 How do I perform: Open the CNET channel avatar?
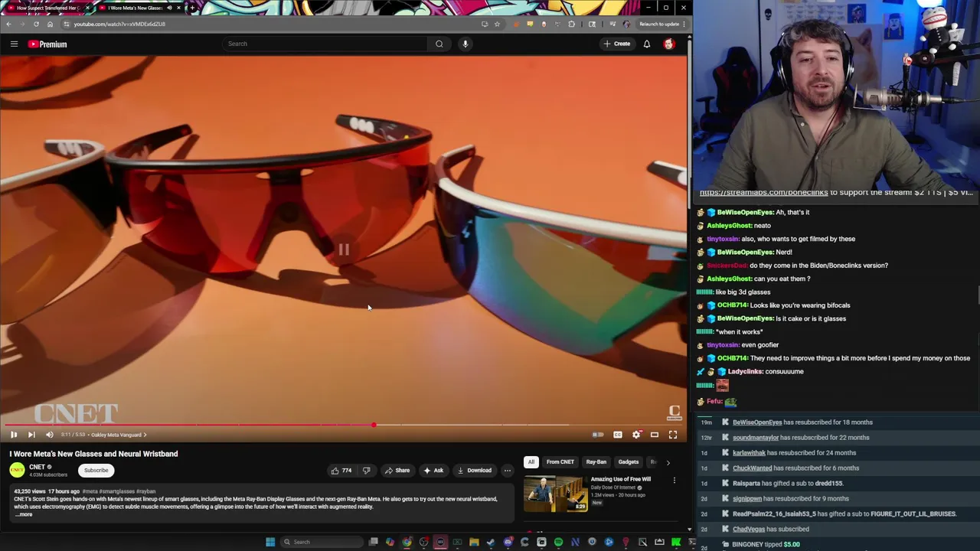tap(17, 470)
